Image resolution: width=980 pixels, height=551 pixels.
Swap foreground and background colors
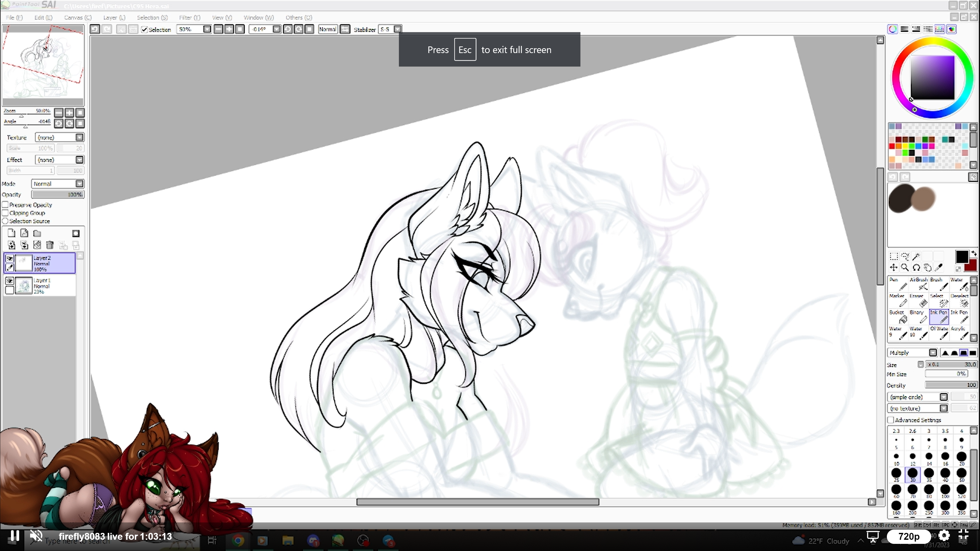tap(974, 253)
